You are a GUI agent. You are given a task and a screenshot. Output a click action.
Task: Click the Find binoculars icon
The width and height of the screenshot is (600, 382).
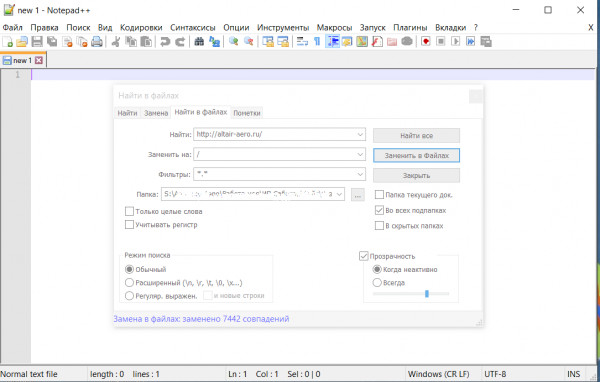coord(199,41)
